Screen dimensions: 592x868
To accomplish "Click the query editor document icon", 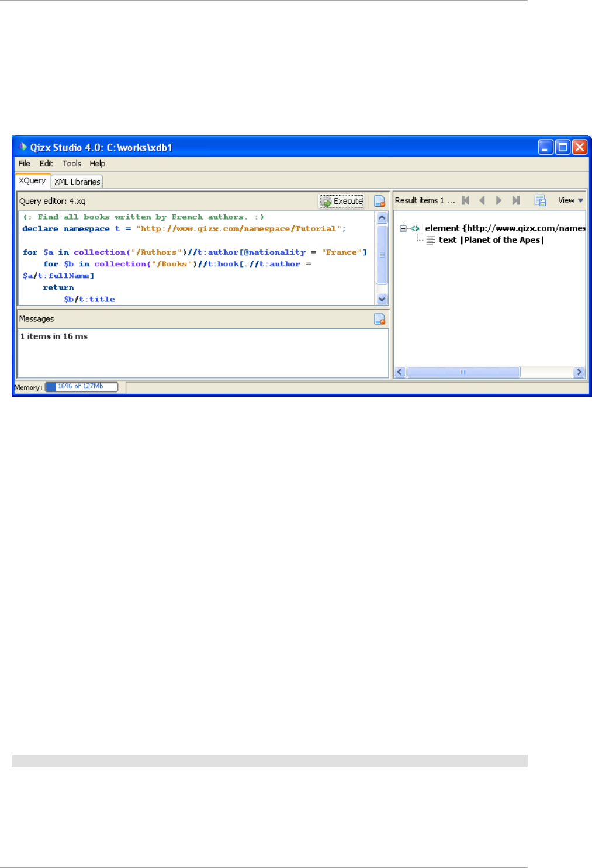I will click(379, 201).
